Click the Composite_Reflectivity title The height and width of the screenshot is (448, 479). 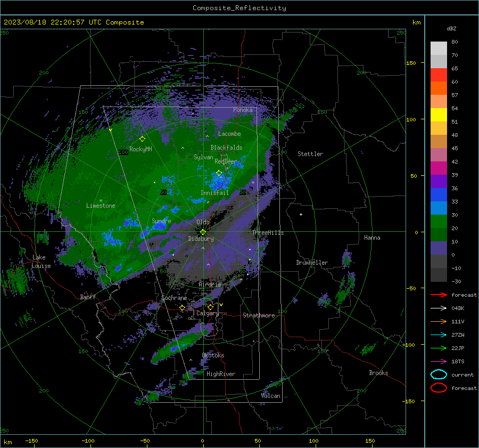(x=240, y=8)
